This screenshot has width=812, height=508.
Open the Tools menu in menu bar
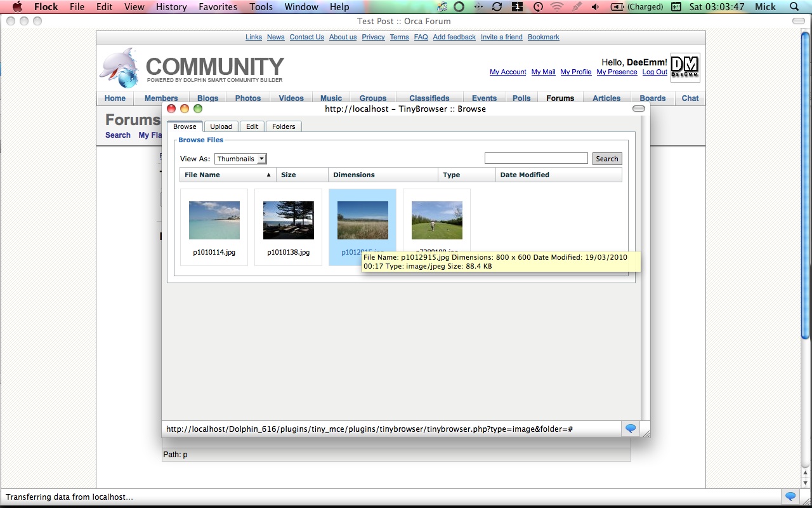(x=261, y=6)
